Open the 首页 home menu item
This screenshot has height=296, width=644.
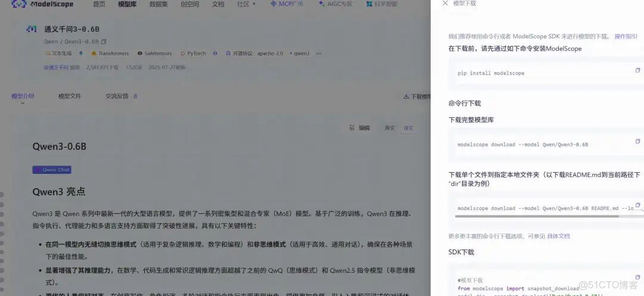tap(99, 5)
